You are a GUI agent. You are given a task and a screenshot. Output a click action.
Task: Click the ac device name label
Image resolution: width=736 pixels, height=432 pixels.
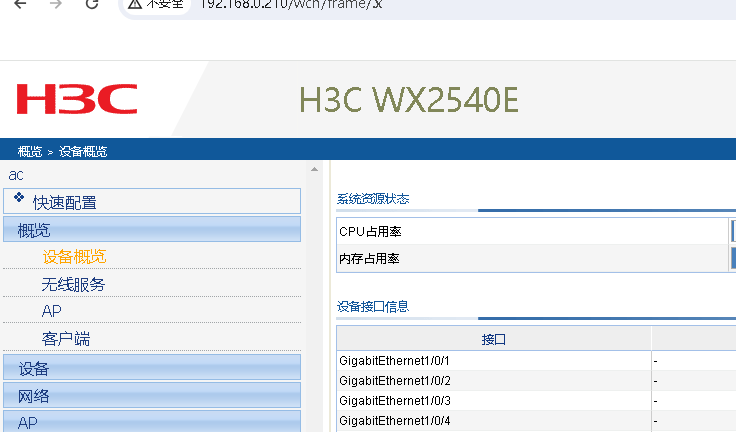coord(15,175)
